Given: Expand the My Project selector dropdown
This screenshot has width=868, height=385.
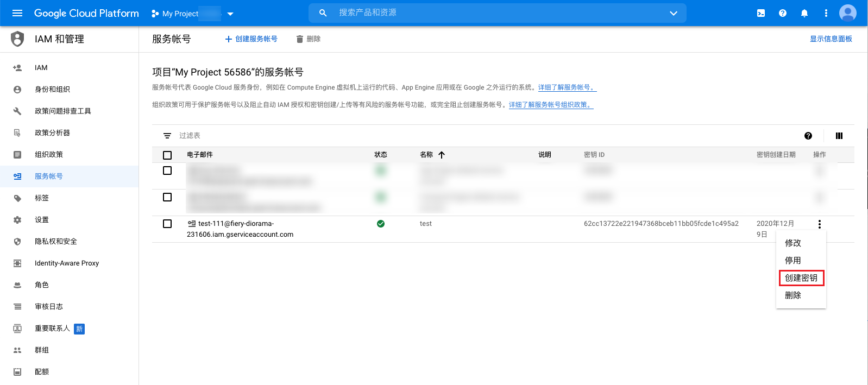Looking at the screenshot, I should coord(230,14).
